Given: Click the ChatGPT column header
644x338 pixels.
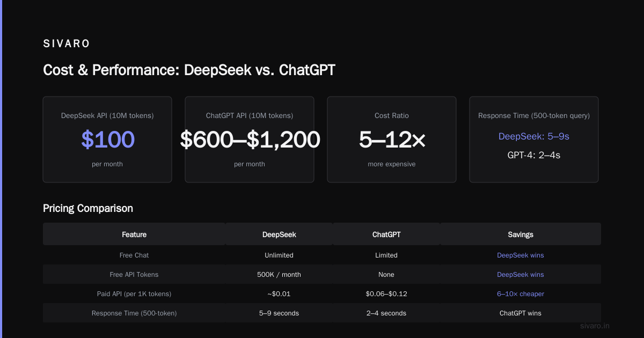Looking at the screenshot, I should 386,234.
